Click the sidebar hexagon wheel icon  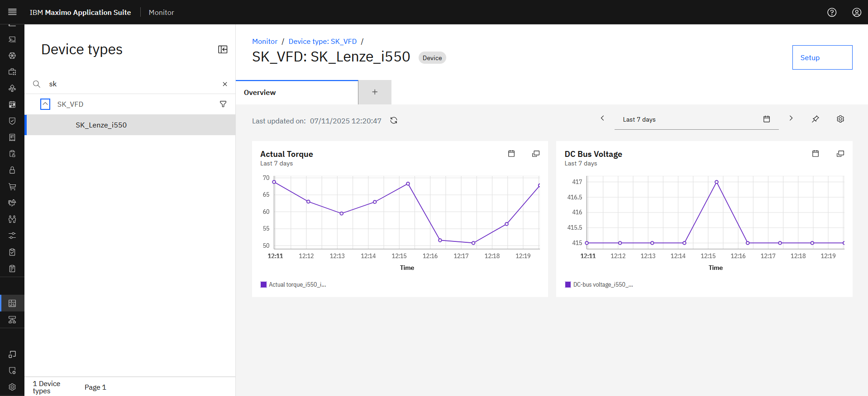(x=12, y=56)
